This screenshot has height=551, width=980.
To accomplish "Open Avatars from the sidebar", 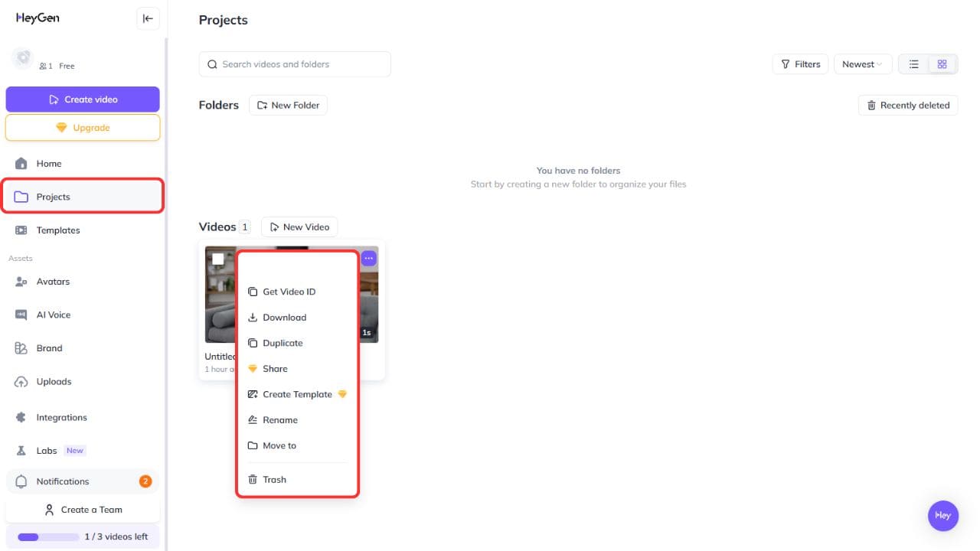I will pos(53,282).
